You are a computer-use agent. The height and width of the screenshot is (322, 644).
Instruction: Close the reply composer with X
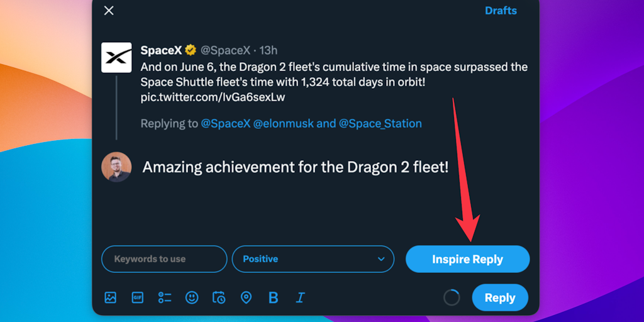point(109,11)
